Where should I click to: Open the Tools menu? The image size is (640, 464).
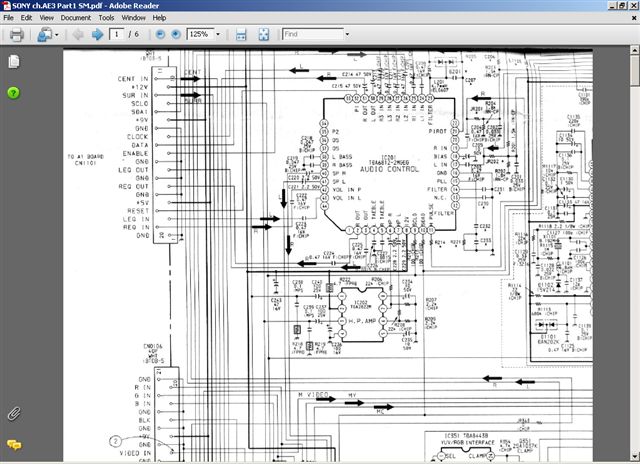coord(106,18)
